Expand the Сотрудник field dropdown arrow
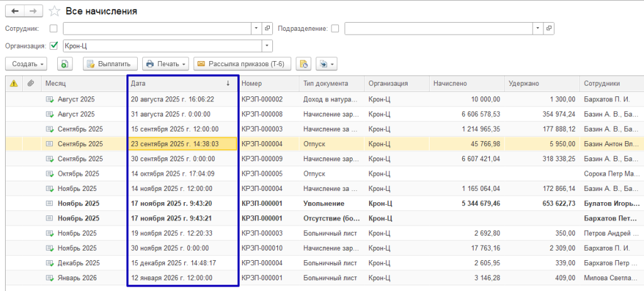 point(256,28)
